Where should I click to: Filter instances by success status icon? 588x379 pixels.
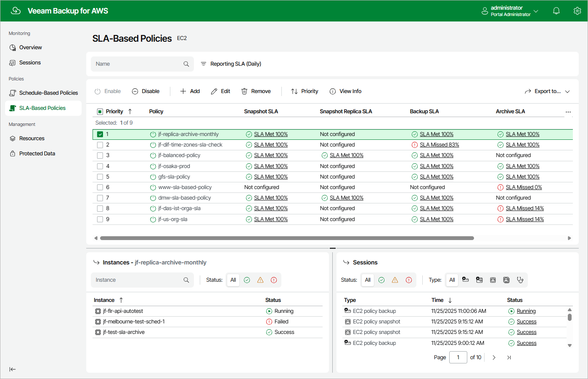[247, 280]
